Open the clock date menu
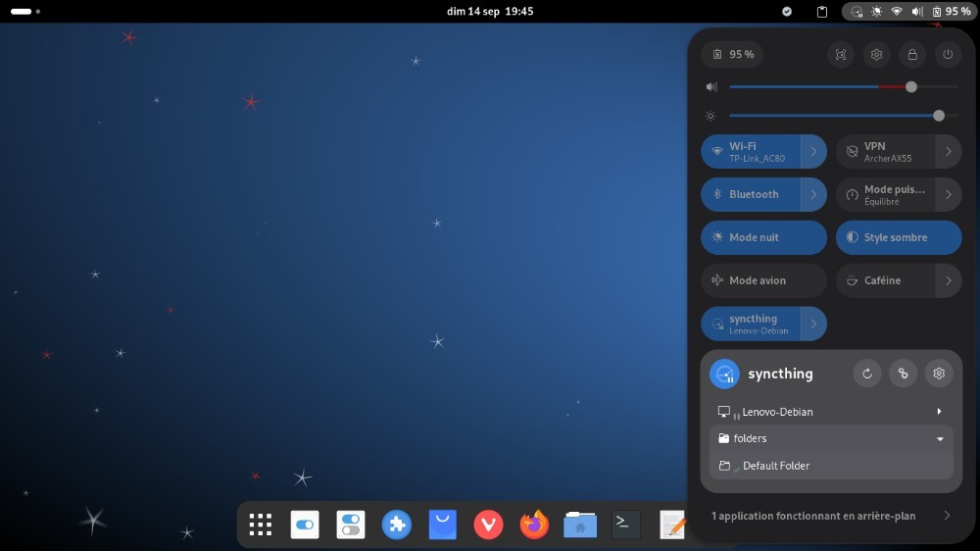Screen dimensions: 980x551 (490, 11)
